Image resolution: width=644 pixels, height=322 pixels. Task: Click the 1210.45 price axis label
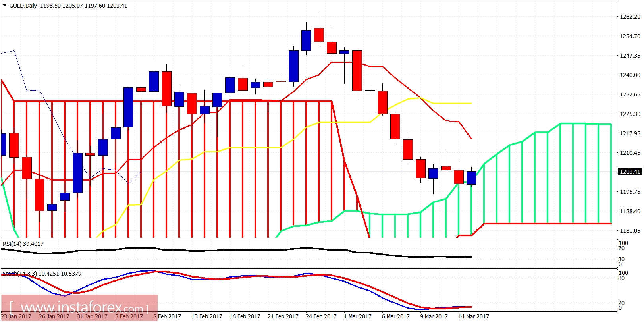coord(630,153)
